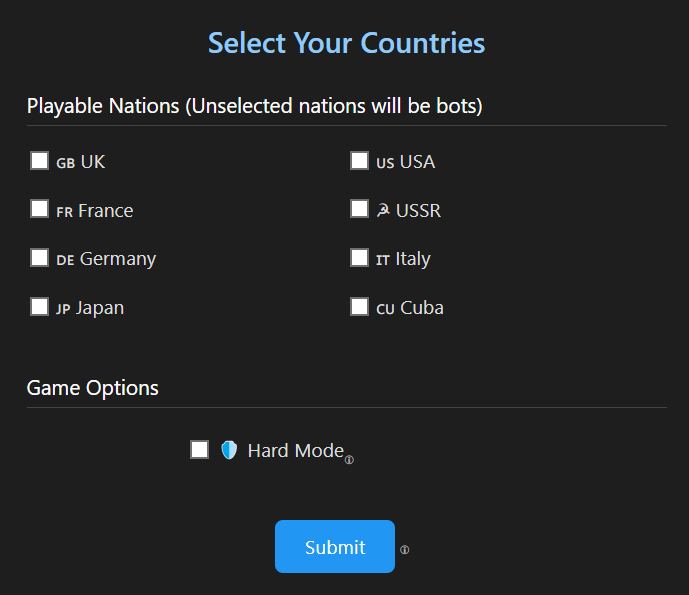Mark the Italy checkbox
689x595 pixels.
point(359,258)
